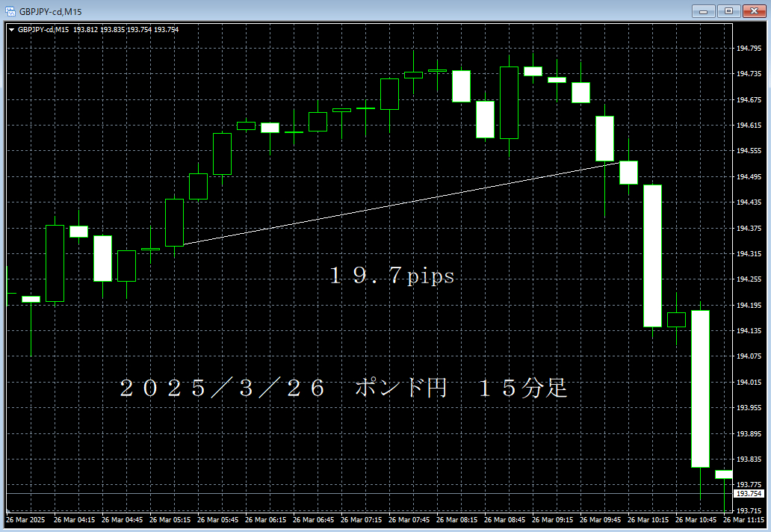Viewport: 771px width, 532px height.
Task: Click the 26 Mar 09:45 time axis label
Action: pyautogui.click(x=601, y=520)
